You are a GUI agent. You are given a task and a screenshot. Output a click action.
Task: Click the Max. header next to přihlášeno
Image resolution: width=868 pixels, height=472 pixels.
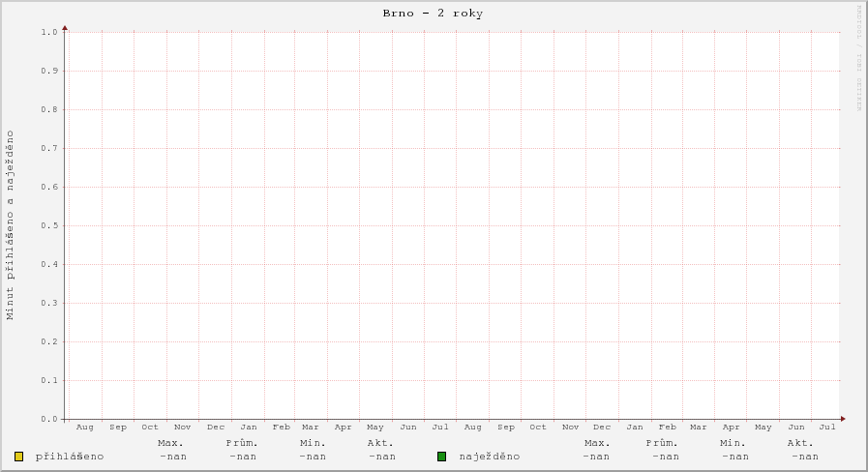click(x=170, y=442)
